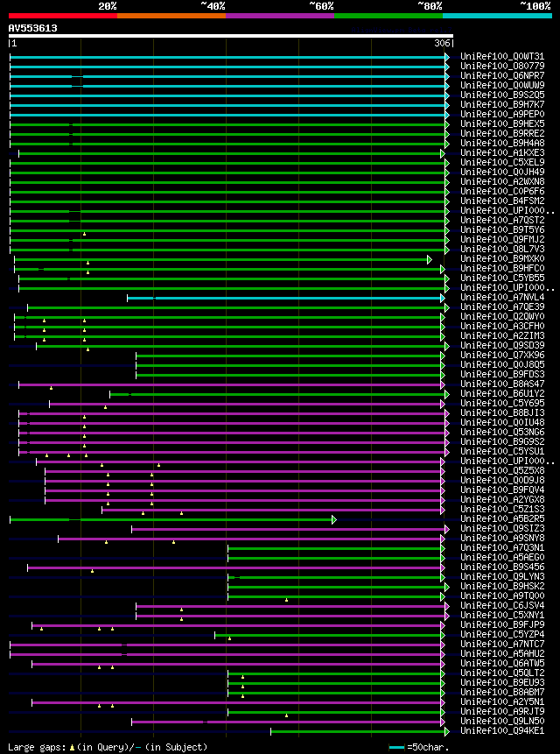Select the UniRef100_B9HEX5 label
Screen dimensions: 560x754
(x=502, y=124)
